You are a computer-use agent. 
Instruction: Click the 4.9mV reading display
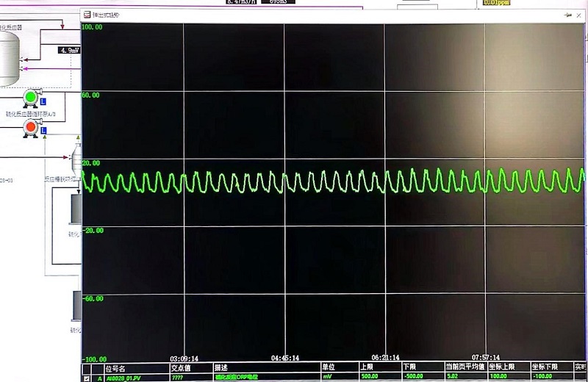(69, 51)
